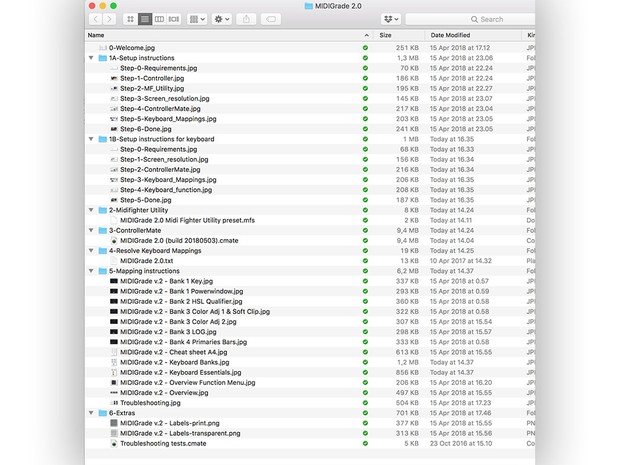Select the 2-Midifighter Utility folder icon
Image resolution: width=620 pixels, height=465 pixels.
pos(103,210)
